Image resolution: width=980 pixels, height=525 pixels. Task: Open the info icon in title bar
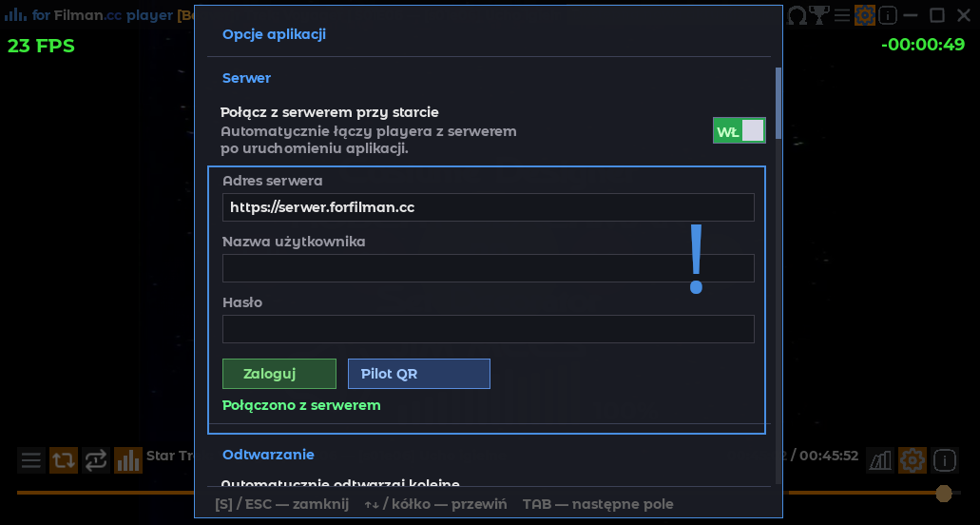click(888, 15)
